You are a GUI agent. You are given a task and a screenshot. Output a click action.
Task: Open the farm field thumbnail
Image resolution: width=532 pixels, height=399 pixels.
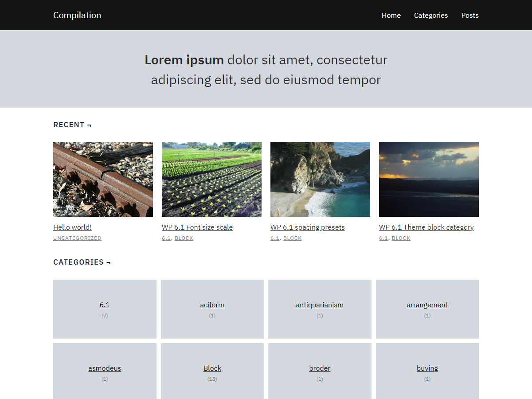click(x=211, y=179)
